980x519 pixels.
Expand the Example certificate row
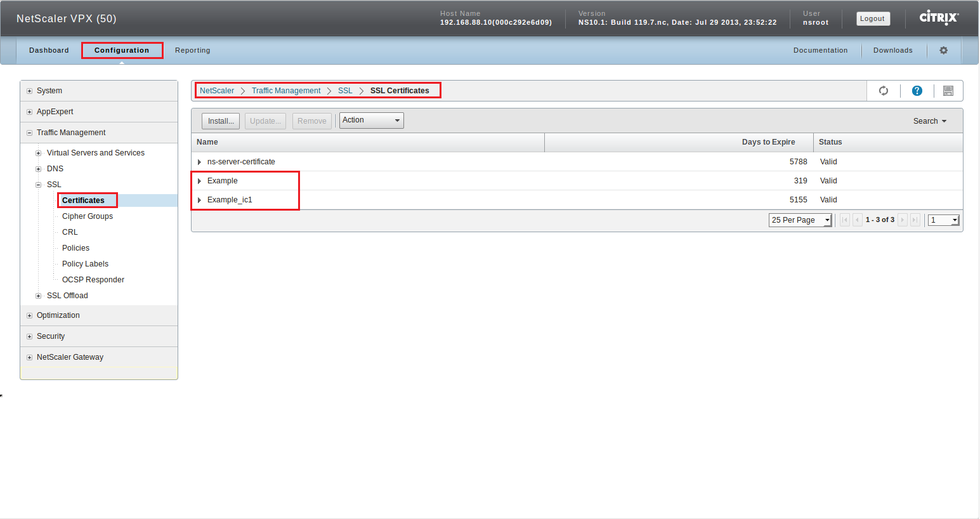click(x=199, y=181)
